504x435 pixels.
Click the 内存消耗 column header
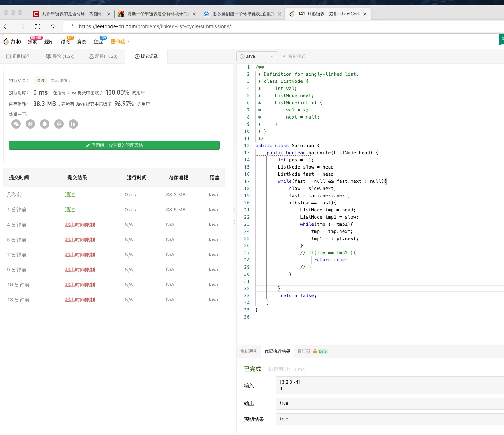pyautogui.click(x=178, y=177)
